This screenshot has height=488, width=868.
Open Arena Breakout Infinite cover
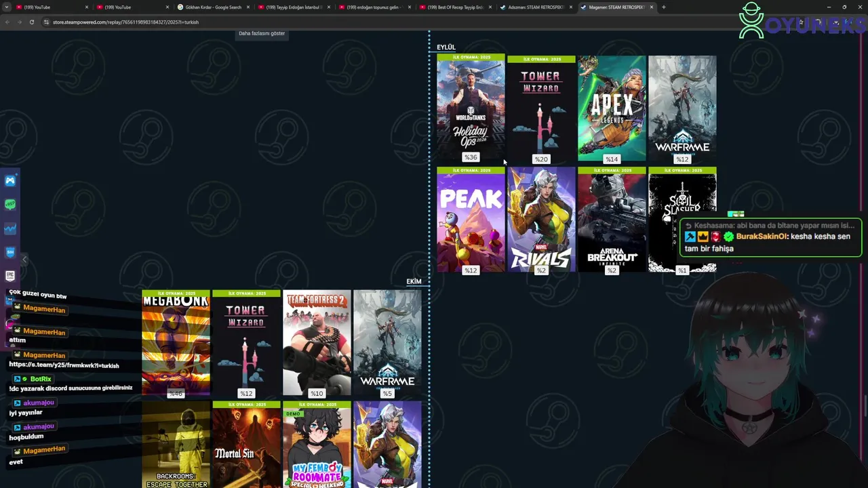click(x=612, y=220)
